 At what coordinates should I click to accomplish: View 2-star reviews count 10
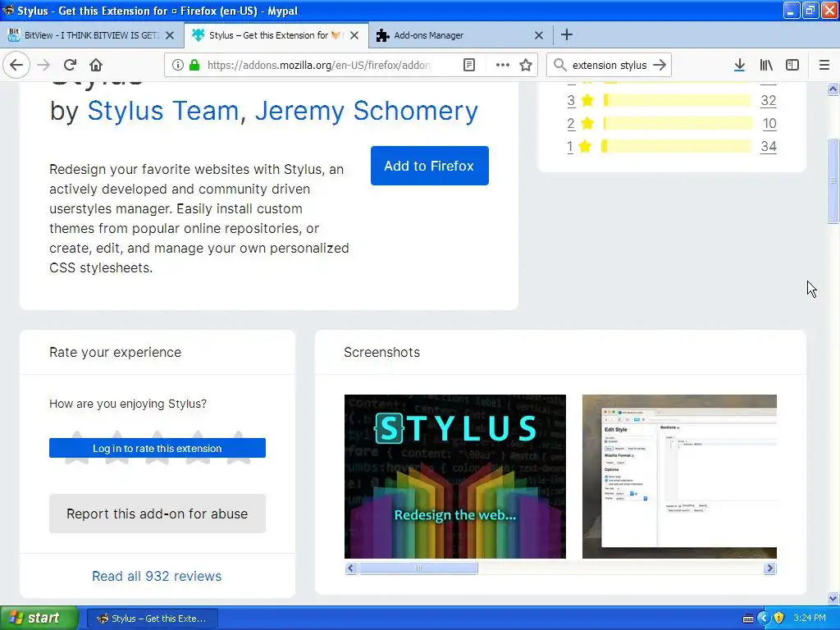tap(769, 123)
